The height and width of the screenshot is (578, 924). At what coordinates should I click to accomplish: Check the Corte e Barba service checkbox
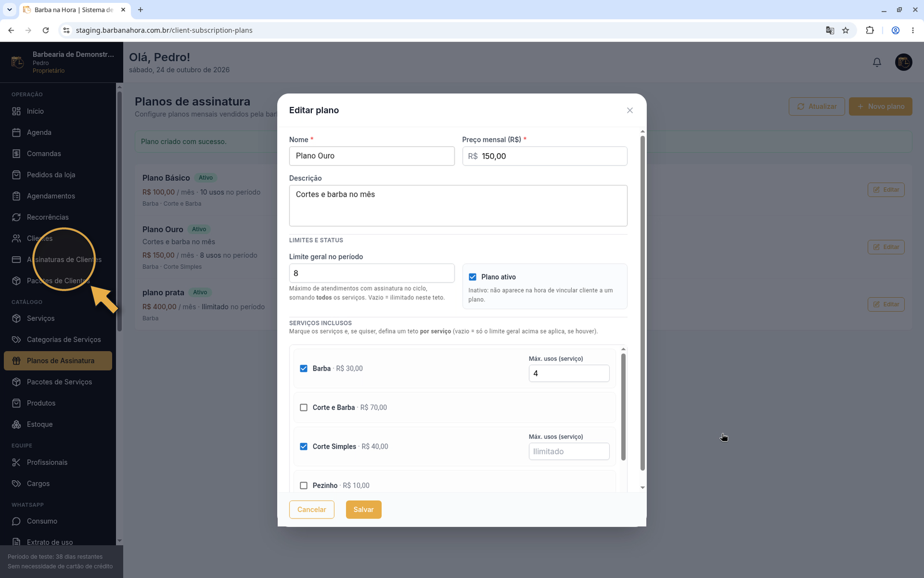[x=304, y=407]
